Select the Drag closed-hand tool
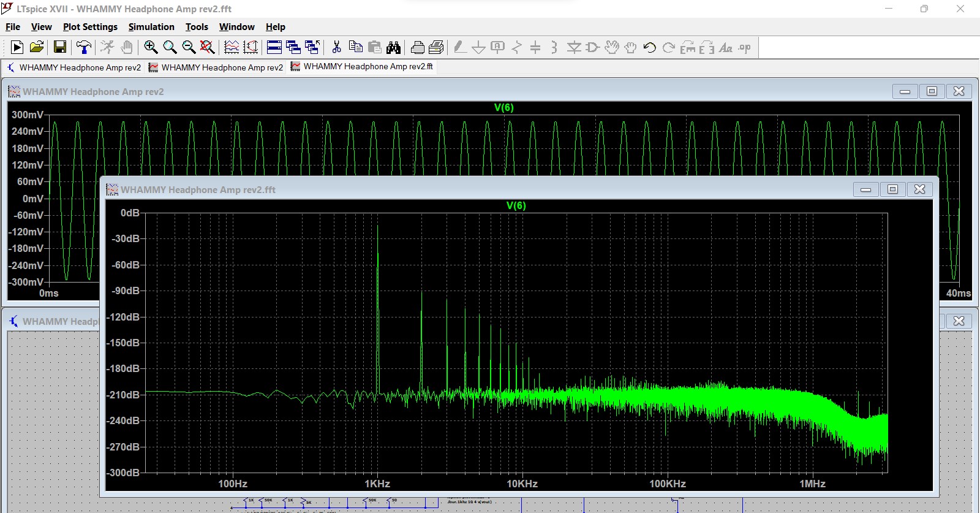Screen dimensions: 980x513 point(630,47)
